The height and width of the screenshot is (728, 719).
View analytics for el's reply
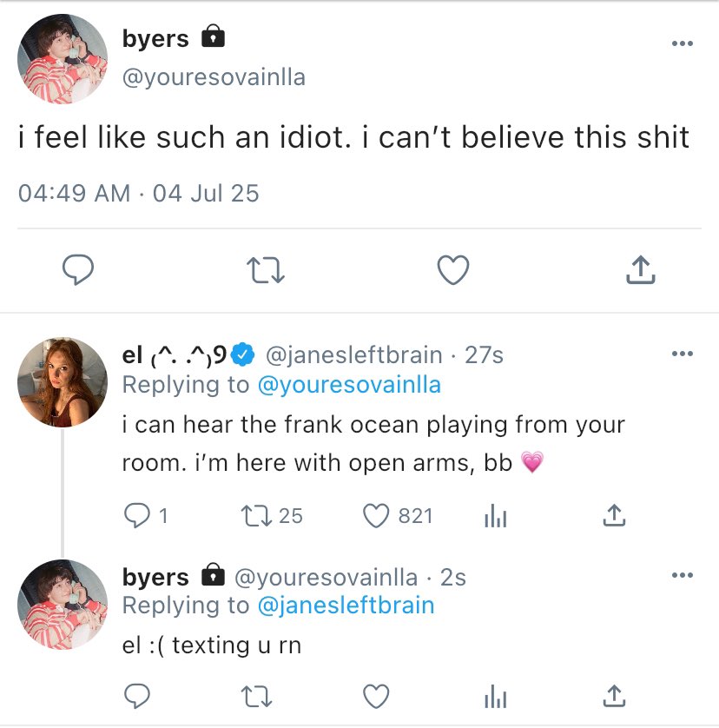(x=493, y=516)
